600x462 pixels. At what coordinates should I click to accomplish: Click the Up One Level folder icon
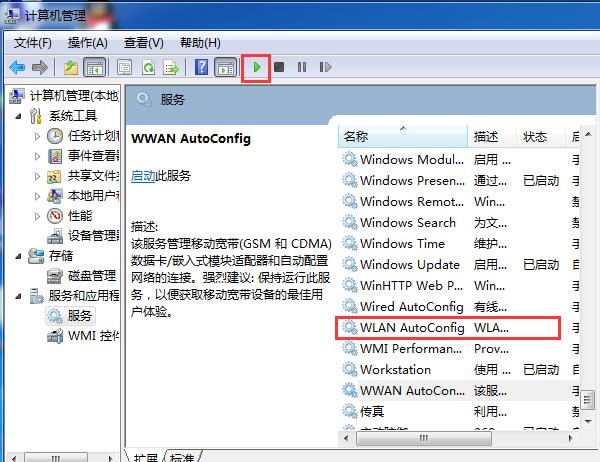point(70,67)
